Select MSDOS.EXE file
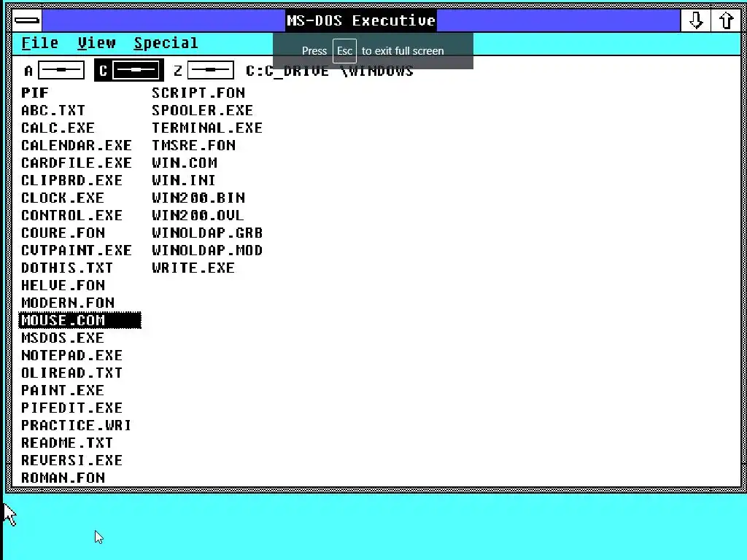 tap(63, 338)
